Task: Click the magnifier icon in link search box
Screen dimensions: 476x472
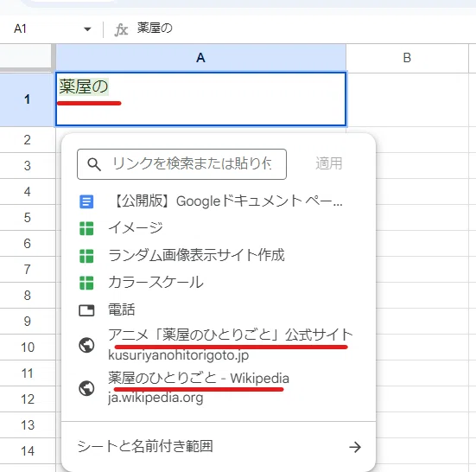Action: click(x=94, y=164)
